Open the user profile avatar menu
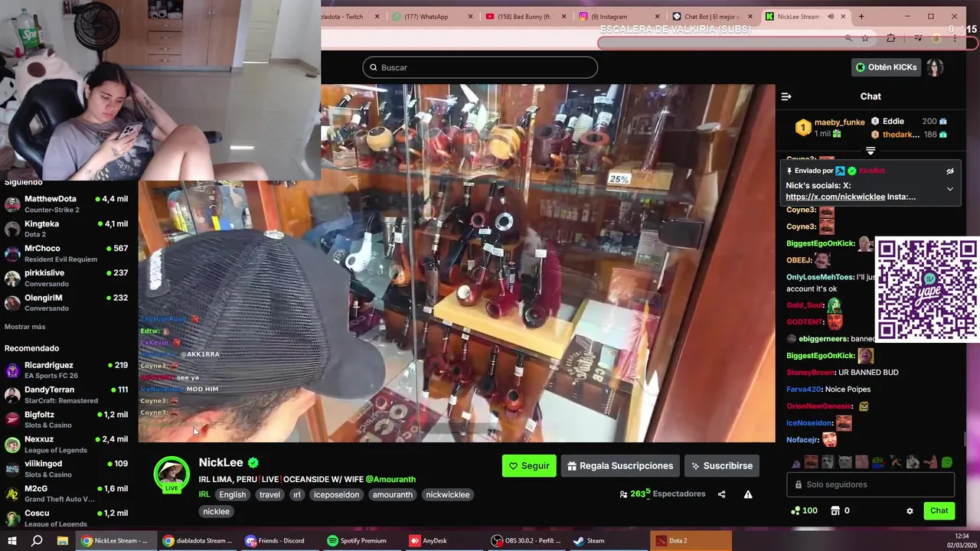The image size is (980, 551). 934,67
